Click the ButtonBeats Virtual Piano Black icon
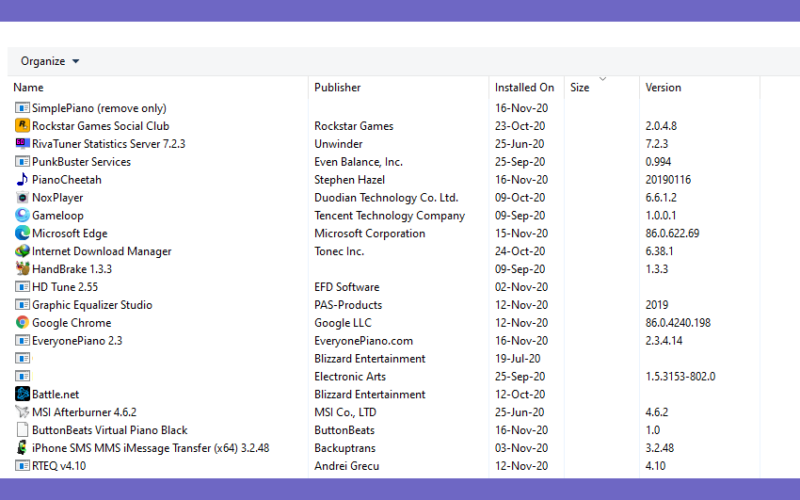This screenshot has height=500, width=800. [22, 430]
